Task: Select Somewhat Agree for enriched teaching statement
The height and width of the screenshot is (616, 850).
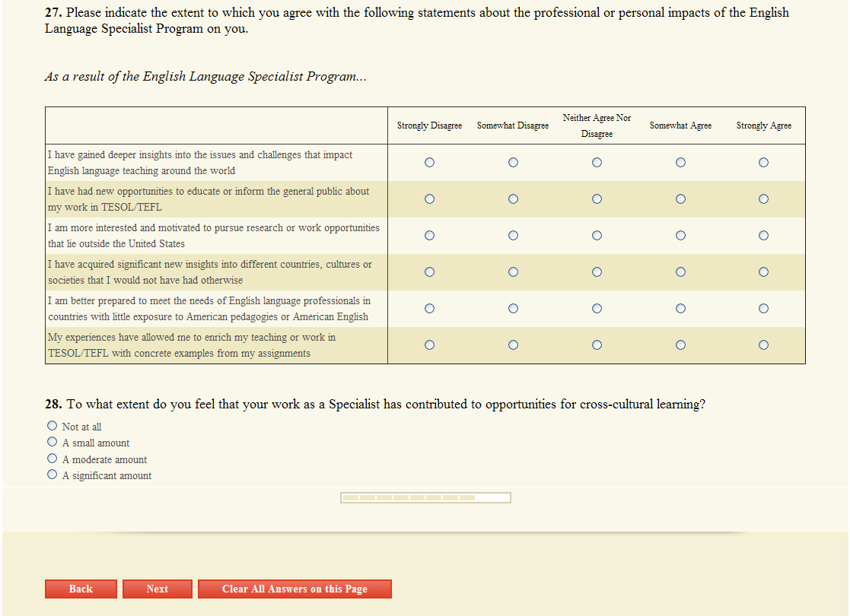Action: (680, 345)
